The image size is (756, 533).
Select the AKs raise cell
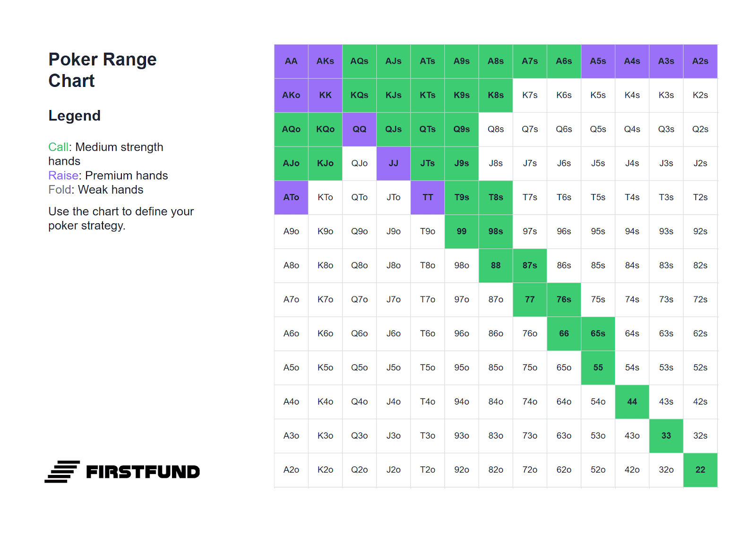325,61
